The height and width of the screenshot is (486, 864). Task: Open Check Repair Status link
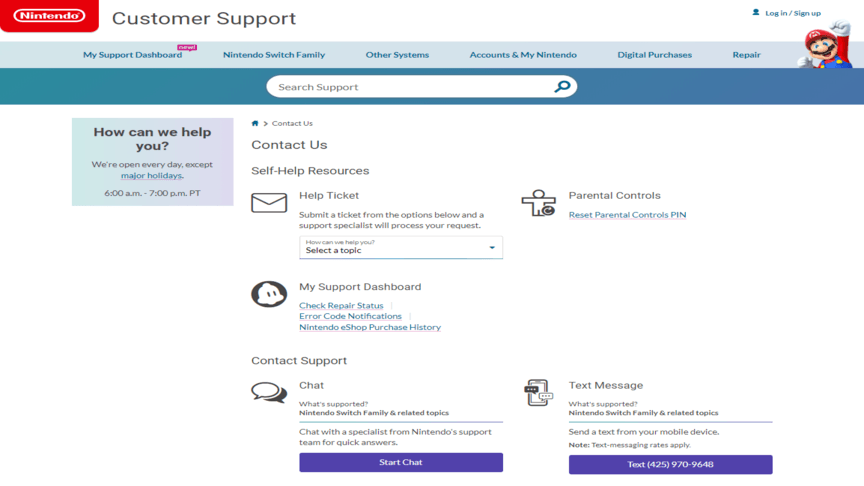coord(341,305)
